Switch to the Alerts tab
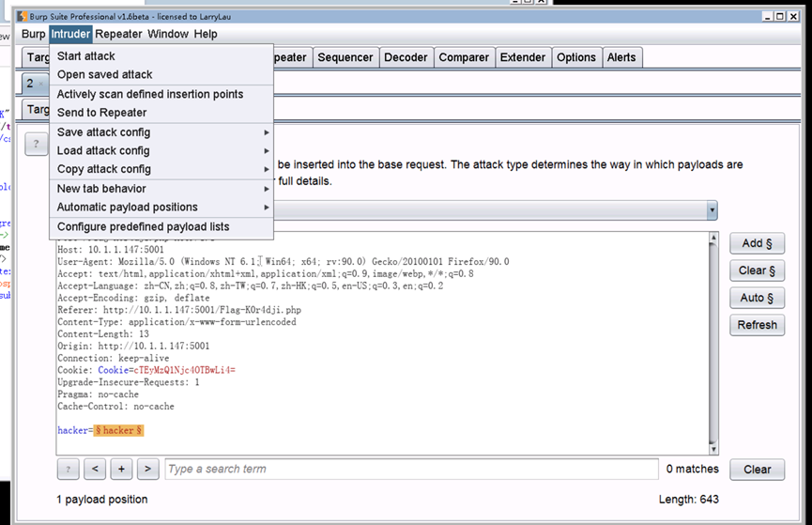Screen dimensions: 812x525 click(621, 57)
